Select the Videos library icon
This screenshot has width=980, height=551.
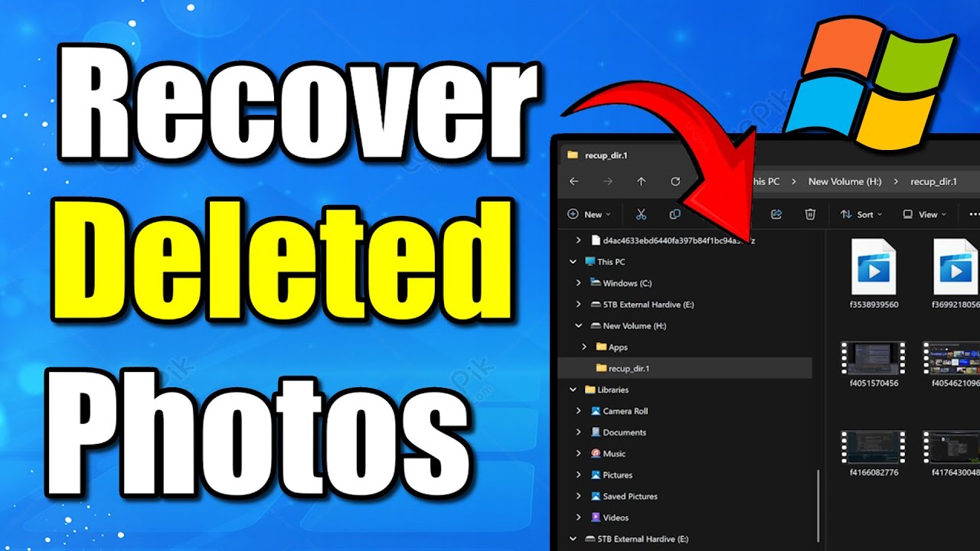[x=595, y=518]
